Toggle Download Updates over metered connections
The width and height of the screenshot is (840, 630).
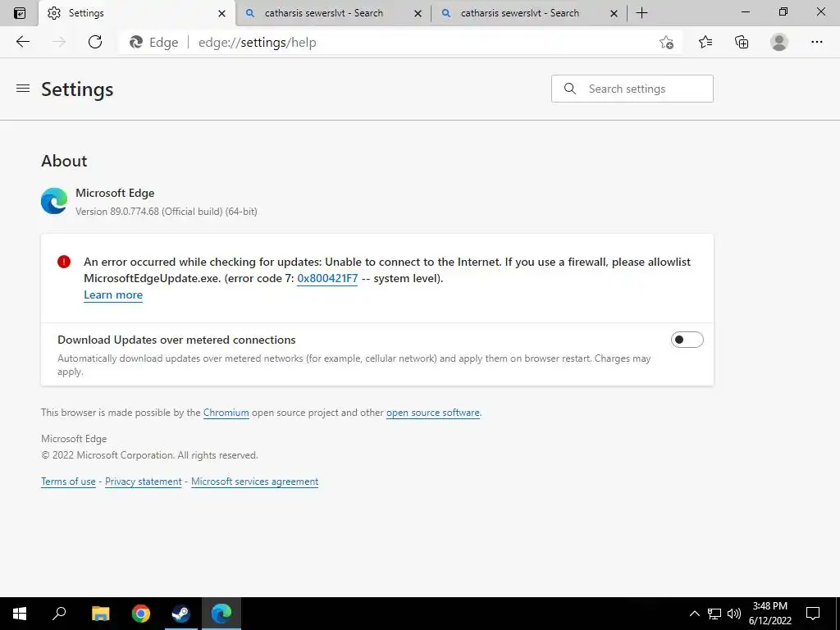(x=687, y=340)
